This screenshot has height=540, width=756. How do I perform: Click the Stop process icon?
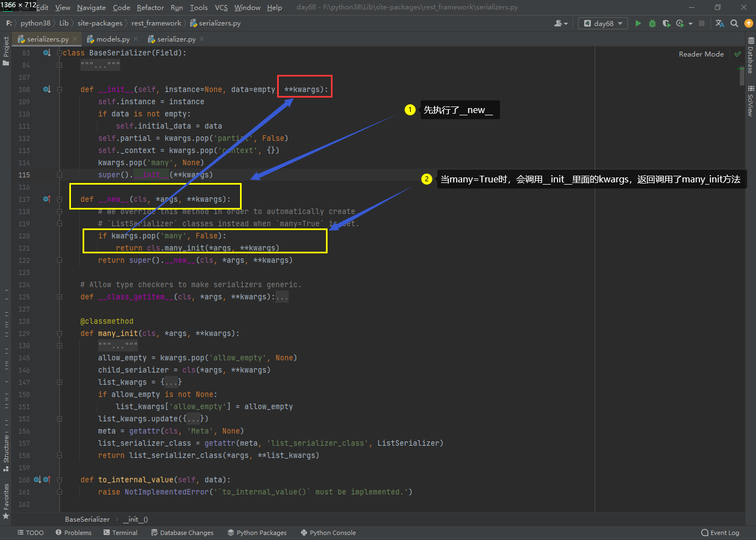click(702, 23)
